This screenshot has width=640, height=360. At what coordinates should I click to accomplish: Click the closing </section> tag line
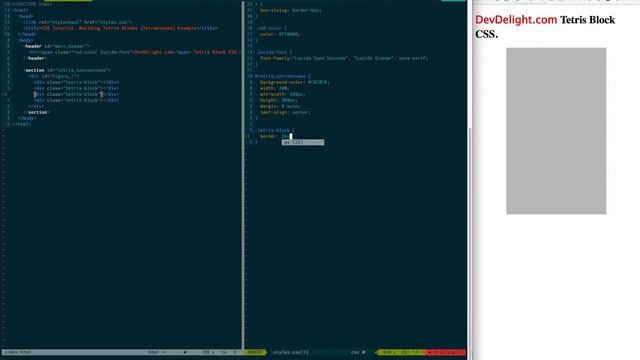(x=36, y=112)
